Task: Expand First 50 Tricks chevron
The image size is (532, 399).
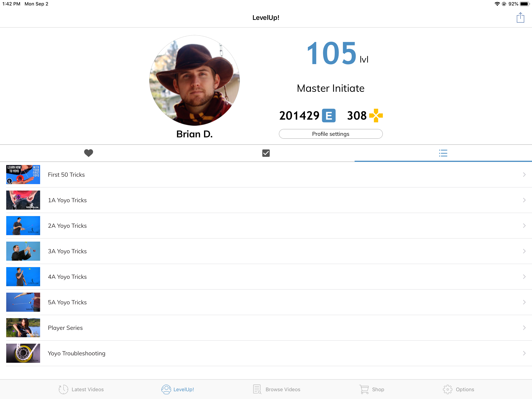Action: pyautogui.click(x=524, y=175)
